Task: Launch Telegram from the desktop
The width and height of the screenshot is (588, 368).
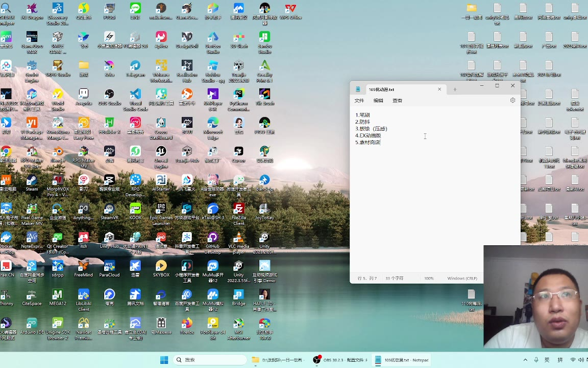Action: [135, 68]
